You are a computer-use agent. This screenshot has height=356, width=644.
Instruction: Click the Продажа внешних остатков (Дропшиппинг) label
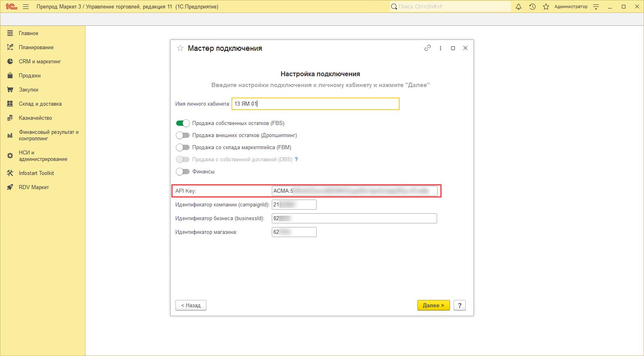click(244, 135)
